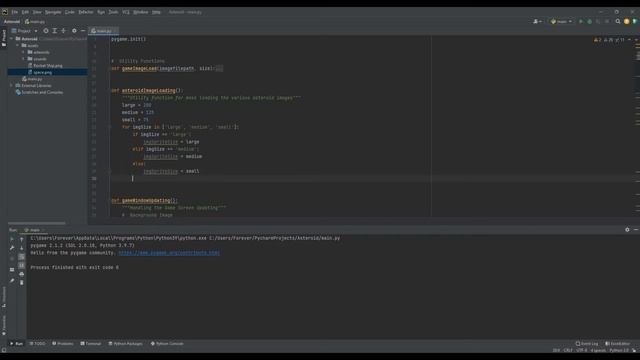Image resolution: width=640 pixels, height=360 pixels.
Task: Click the Rerun icon in Run panel
Action: tap(12, 240)
